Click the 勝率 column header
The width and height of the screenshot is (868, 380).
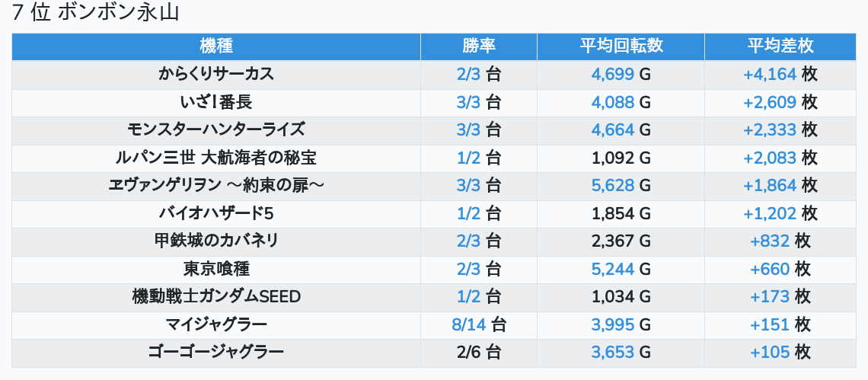point(479,46)
